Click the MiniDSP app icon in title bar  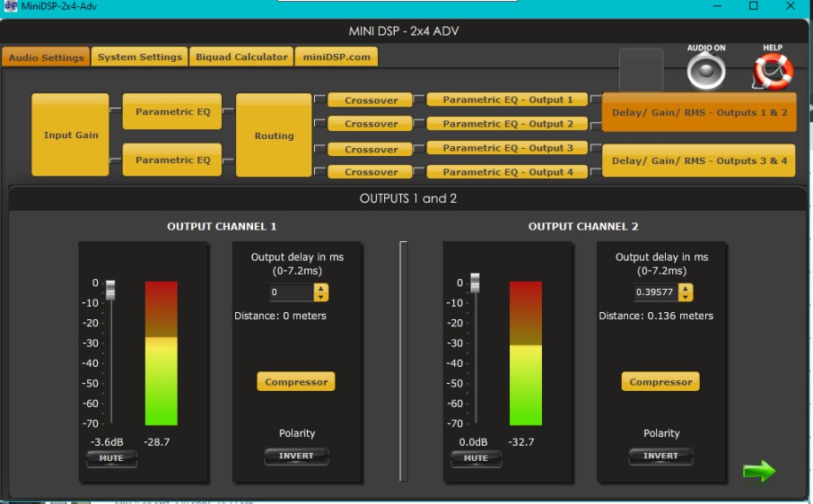(11, 6)
